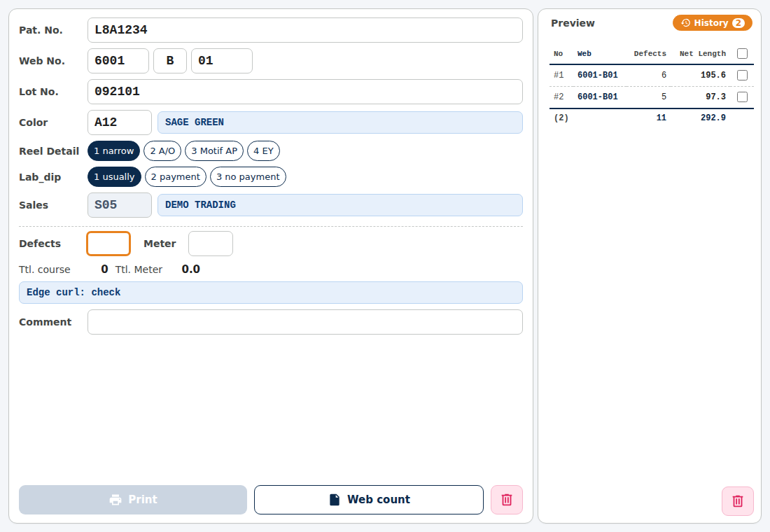
Task: Focus the Pat. No. input field
Action: tap(305, 30)
